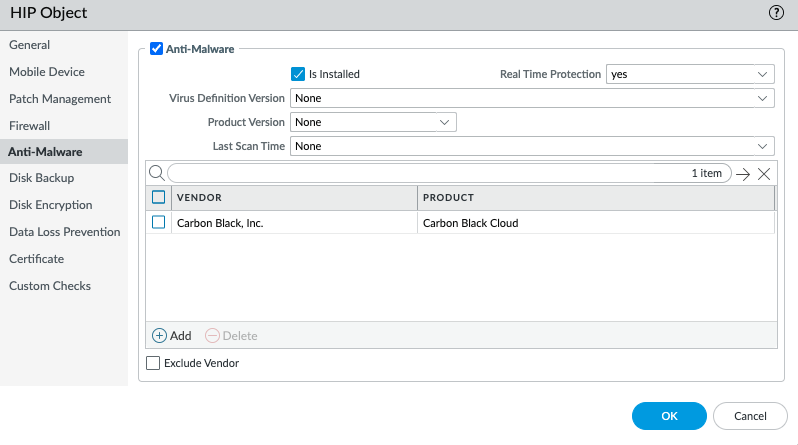Click the Add plus icon
Image resolution: width=798 pixels, height=445 pixels.
tap(159, 336)
